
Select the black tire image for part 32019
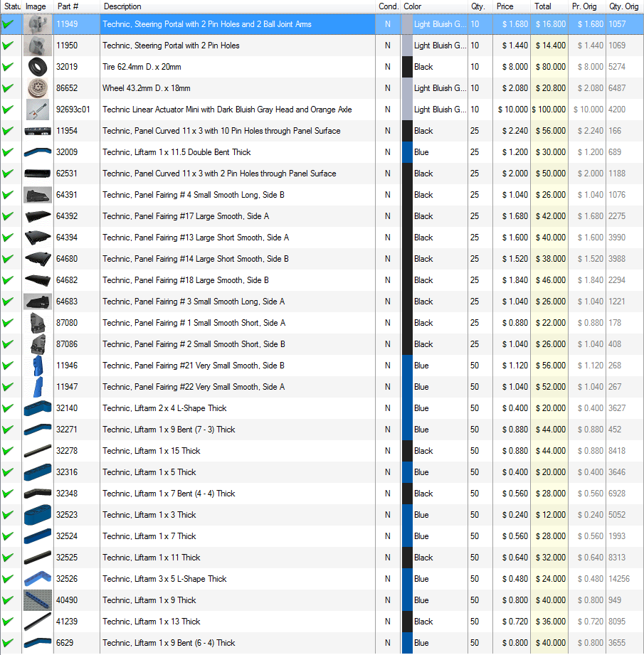(37, 67)
